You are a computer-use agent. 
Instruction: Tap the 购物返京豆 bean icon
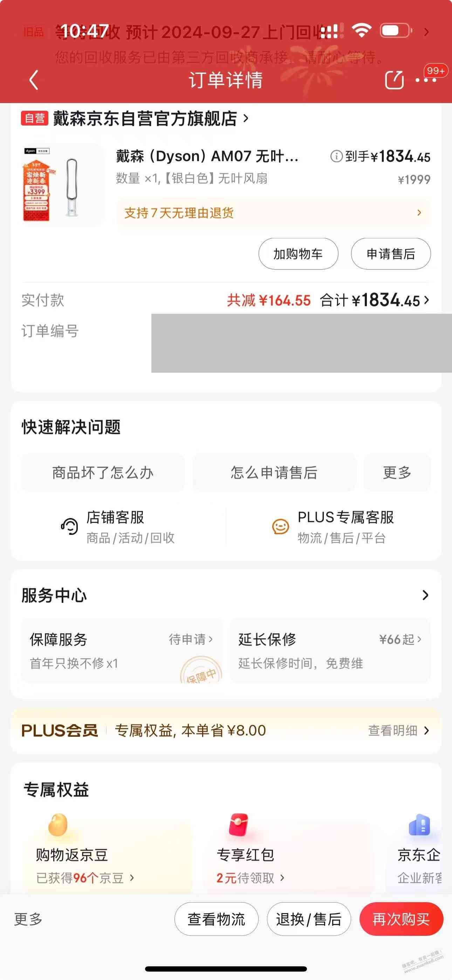point(58,824)
